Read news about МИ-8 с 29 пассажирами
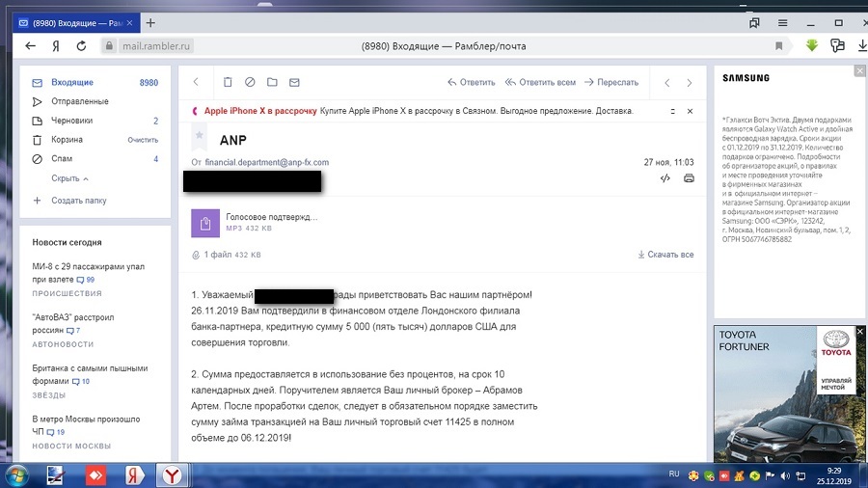The height and width of the screenshot is (488, 868). (x=88, y=273)
